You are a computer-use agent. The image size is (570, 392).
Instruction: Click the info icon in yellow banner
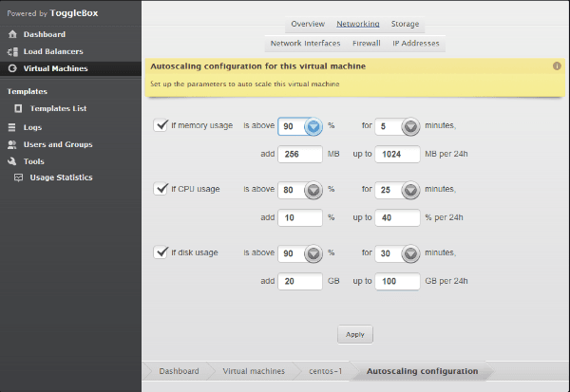click(557, 66)
